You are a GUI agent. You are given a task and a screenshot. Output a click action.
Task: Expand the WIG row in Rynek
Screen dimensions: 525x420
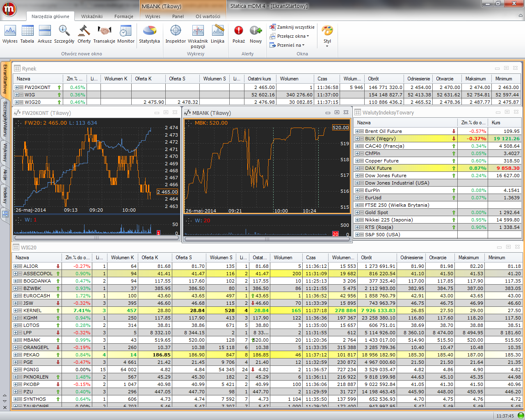click(x=17, y=95)
